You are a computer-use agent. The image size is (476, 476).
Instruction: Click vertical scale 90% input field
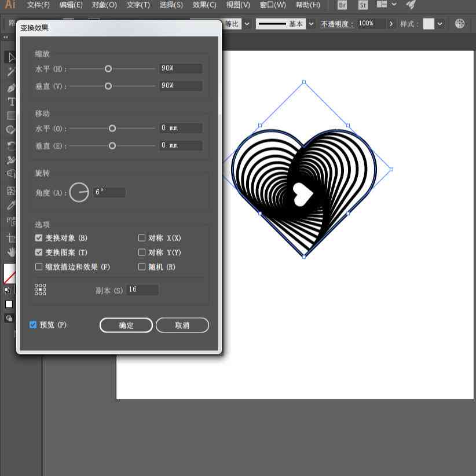pos(181,86)
